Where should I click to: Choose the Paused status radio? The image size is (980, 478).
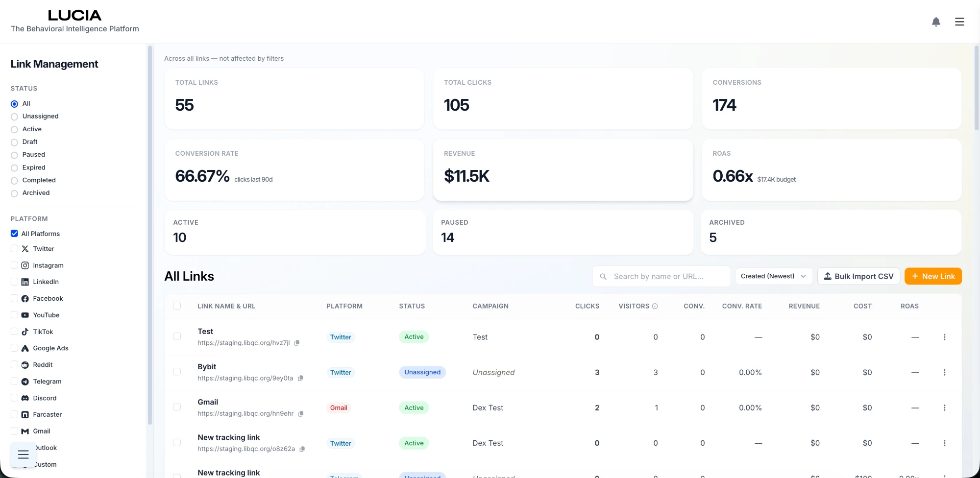pyautogui.click(x=14, y=155)
